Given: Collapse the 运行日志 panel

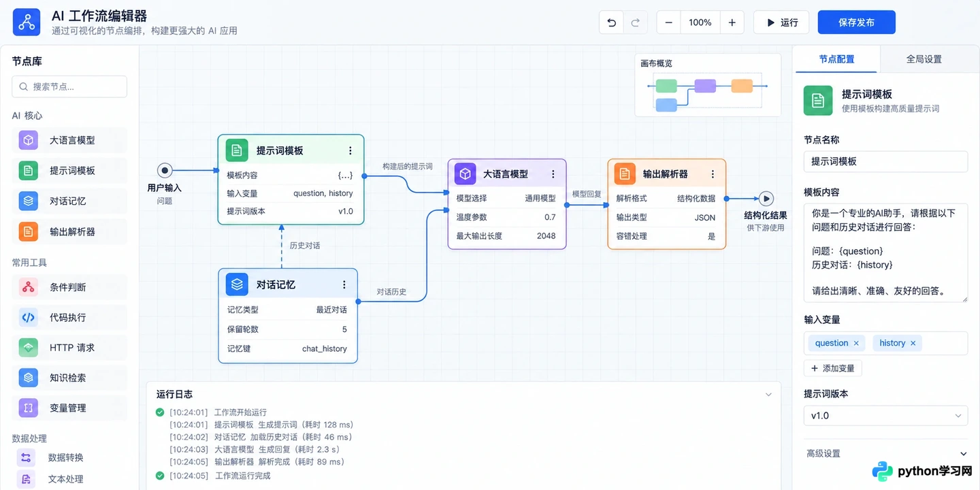Looking at the screenshot, I should tap(768, 395).
